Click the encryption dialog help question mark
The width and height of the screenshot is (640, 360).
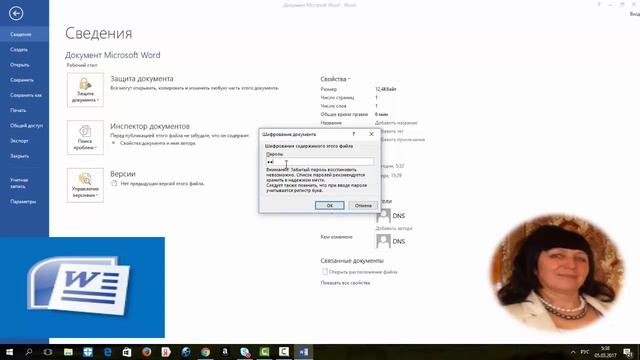(x=353, y=134)
